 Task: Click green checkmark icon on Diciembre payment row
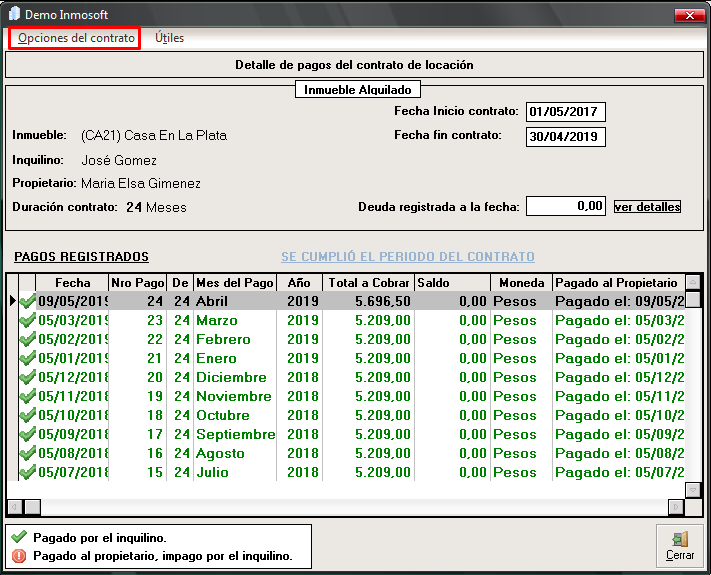(x=27, y=378)
